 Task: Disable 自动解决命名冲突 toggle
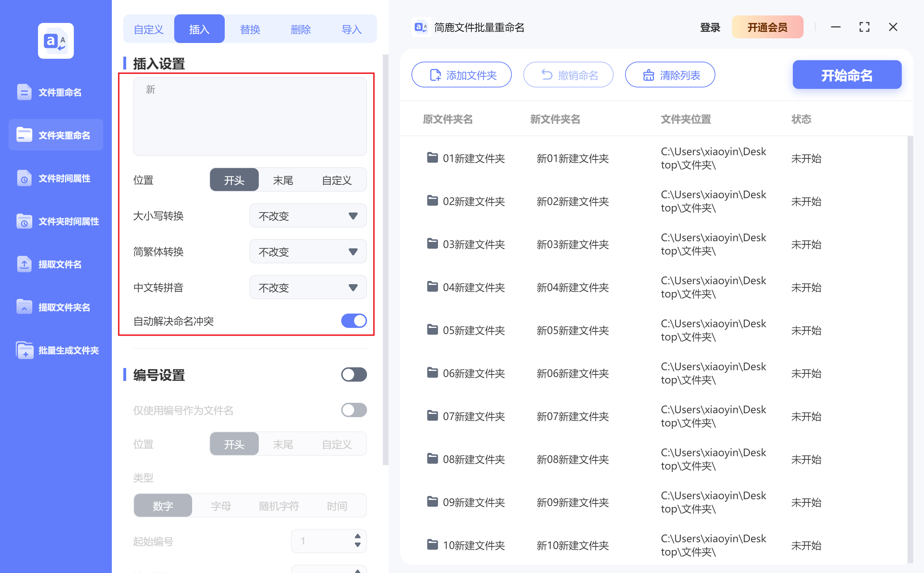coord(354,321)
